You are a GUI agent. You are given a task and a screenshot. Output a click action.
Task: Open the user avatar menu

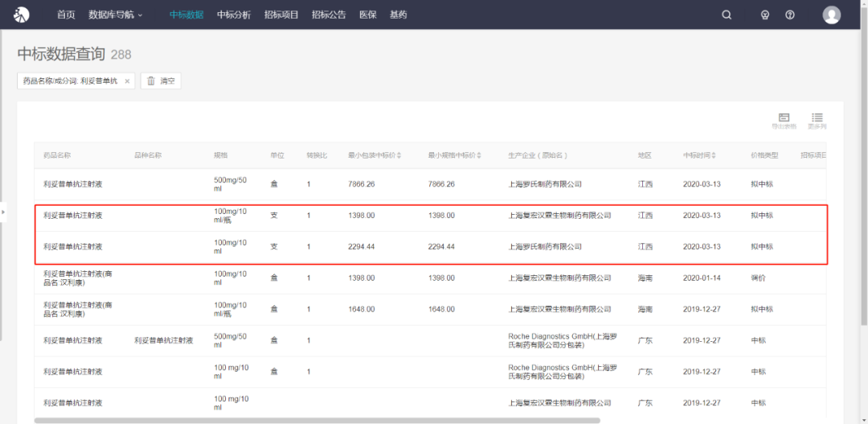coord(832,15)
